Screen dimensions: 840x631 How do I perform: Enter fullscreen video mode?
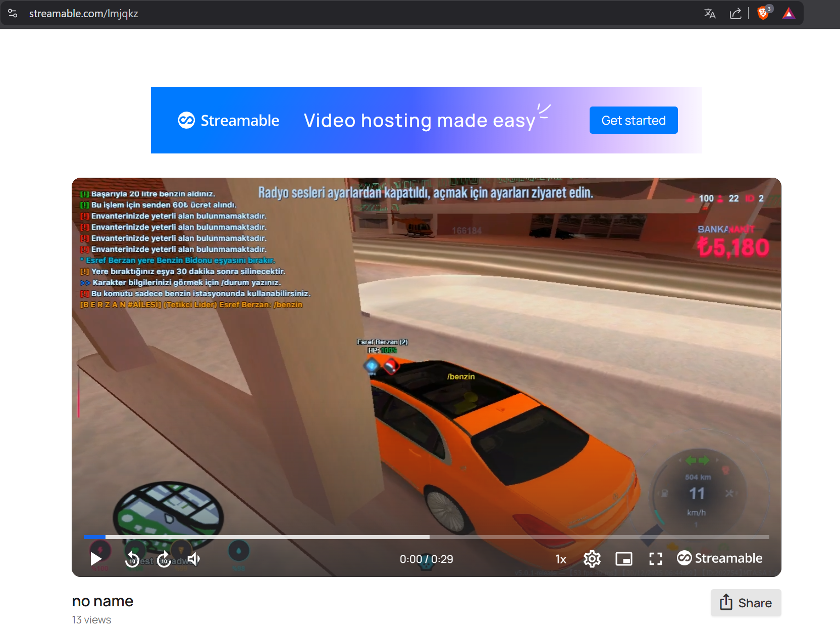click(x=656, y=559)
